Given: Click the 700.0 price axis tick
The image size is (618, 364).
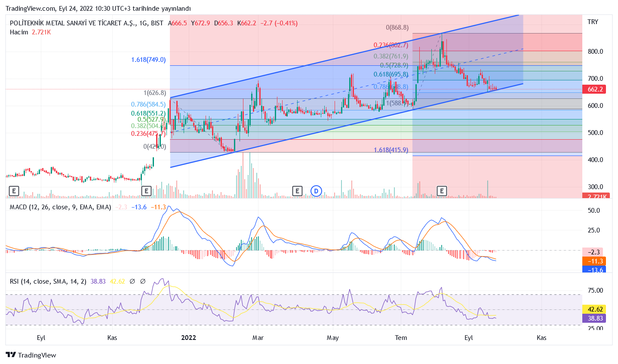Looking at the screenshot, I should [x=595, y=79].
